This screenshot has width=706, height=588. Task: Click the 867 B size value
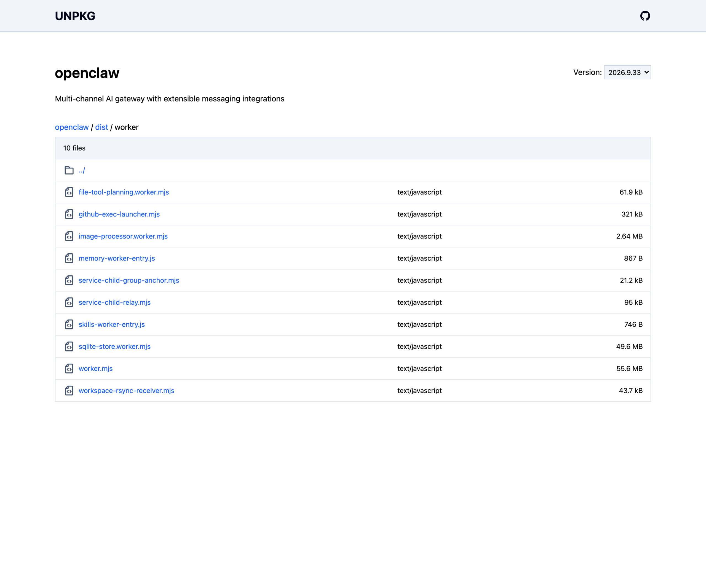click(633, 258)
